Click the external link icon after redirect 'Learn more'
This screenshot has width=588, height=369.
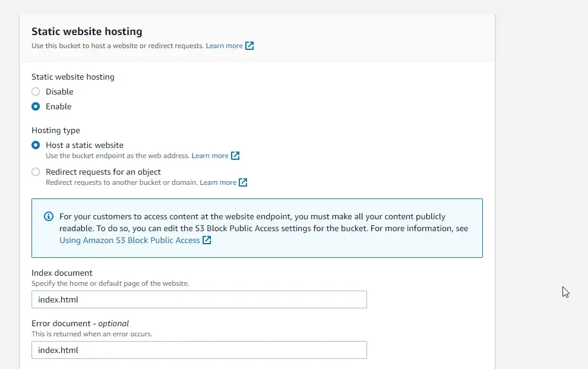[244, 182]
